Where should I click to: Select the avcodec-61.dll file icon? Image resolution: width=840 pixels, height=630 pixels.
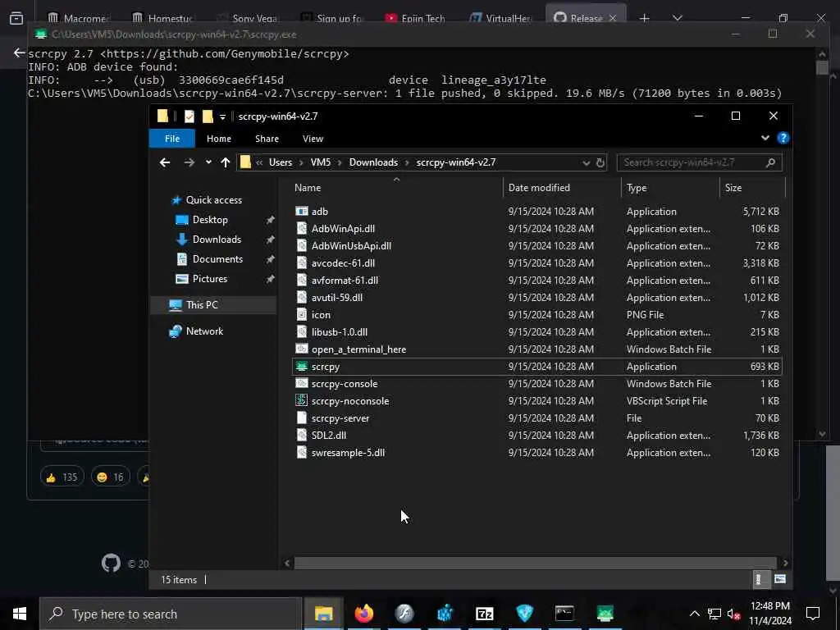click(x=302, y=263)
